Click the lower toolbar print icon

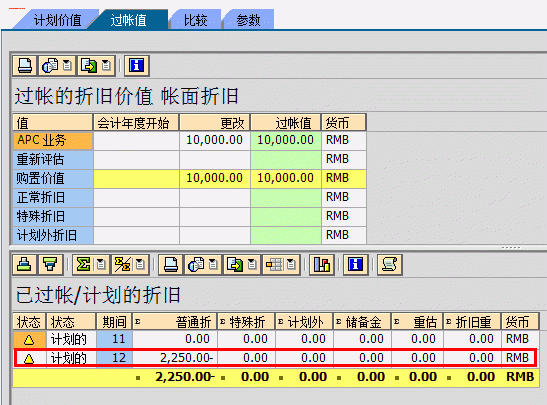pyautogui.click(x=171, y=264)
